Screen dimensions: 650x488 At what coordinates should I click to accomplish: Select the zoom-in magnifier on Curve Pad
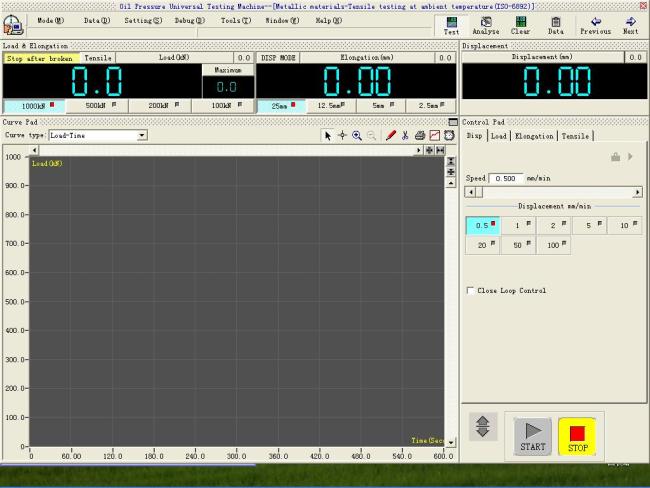pyautogui.click(x=357, y=135)
